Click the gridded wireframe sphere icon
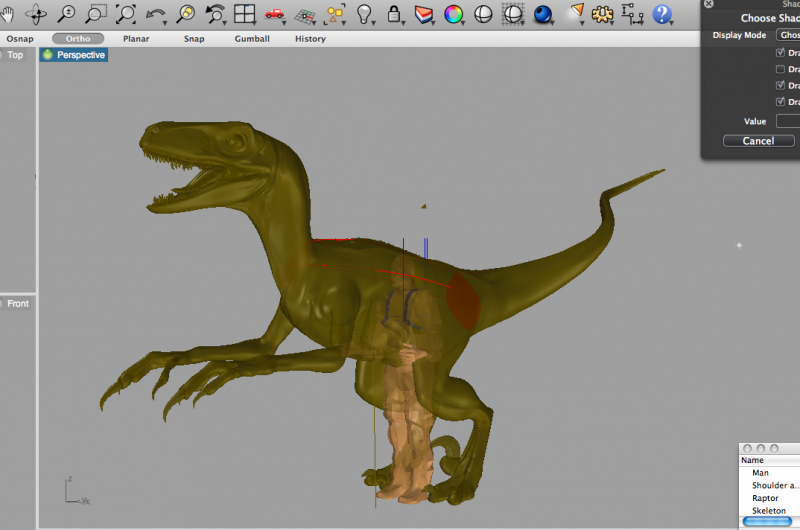The width and height of the screenshot is (800, 530). coord(513,14)
